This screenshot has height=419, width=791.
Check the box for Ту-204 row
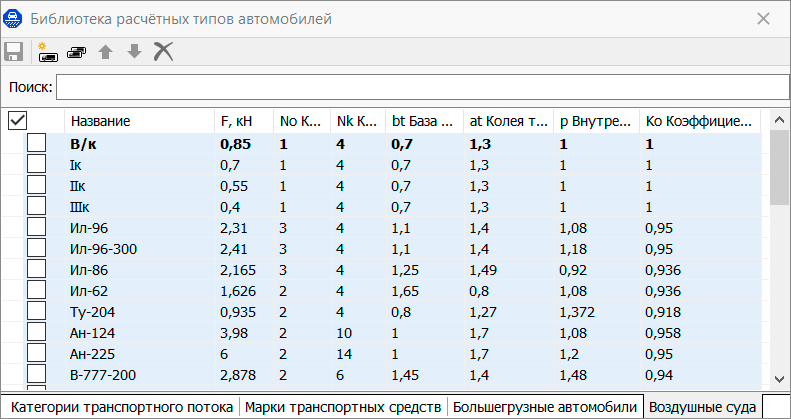pyautogui.click(x=36, y=311)
